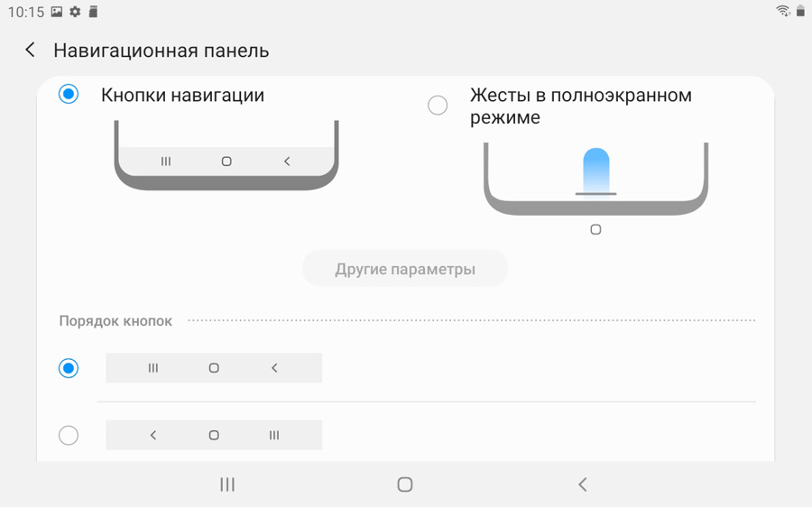Tap the battery indicator icon
Viewport: 812px width, 507px height.
tap(800, 11)
